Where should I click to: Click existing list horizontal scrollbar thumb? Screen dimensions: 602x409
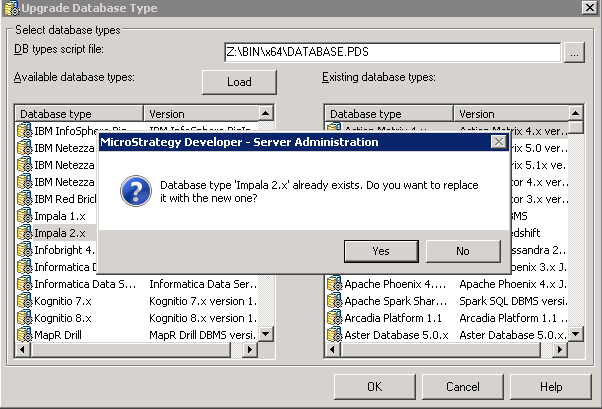[442, 349]
